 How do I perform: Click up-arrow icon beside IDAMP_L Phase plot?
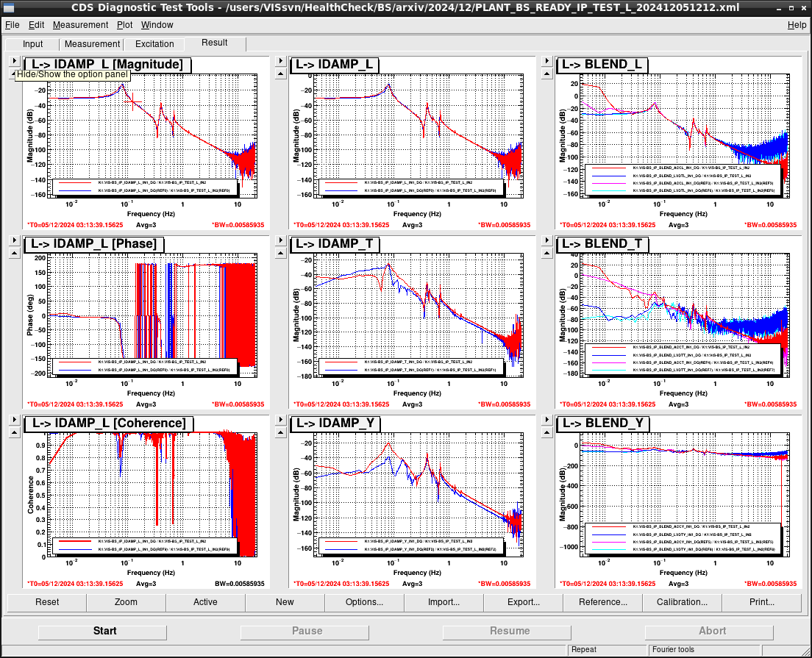pyautogui.click(x=15, y=253)
